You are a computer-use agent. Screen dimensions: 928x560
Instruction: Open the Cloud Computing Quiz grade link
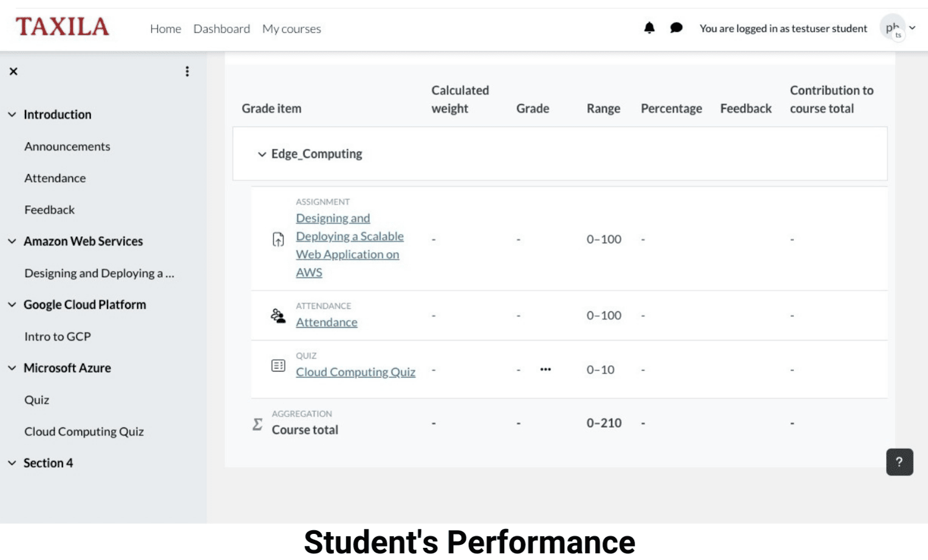(355, 372)
